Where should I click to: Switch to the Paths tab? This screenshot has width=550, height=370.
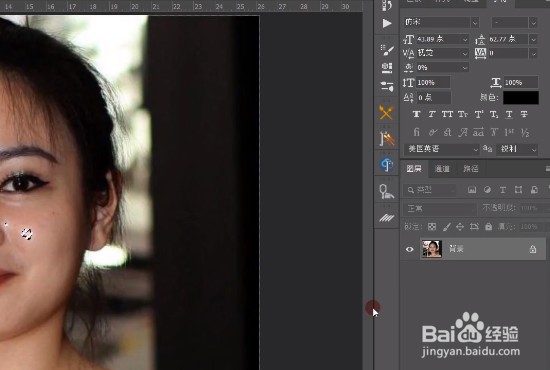point(470,169)
